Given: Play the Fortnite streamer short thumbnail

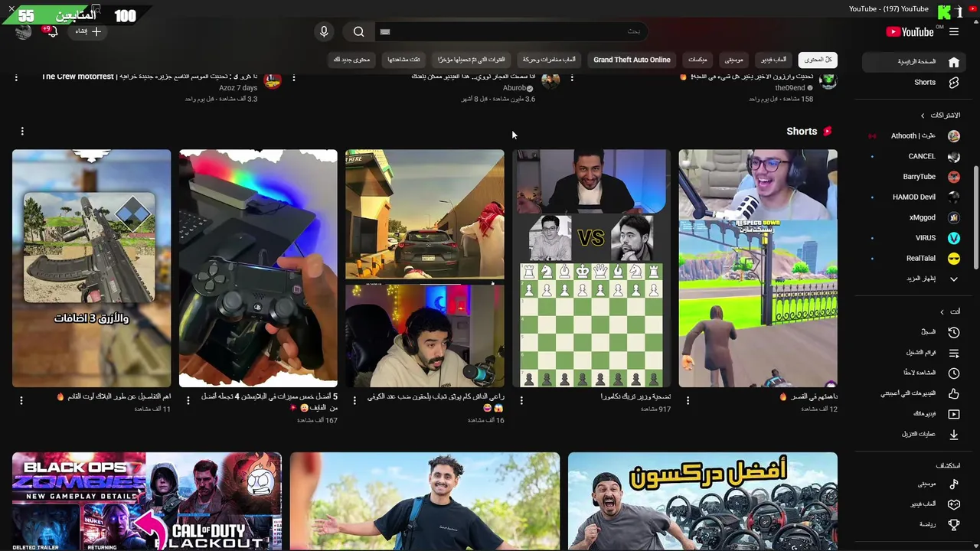Looking at the screenshot, I should click(758, 268).
